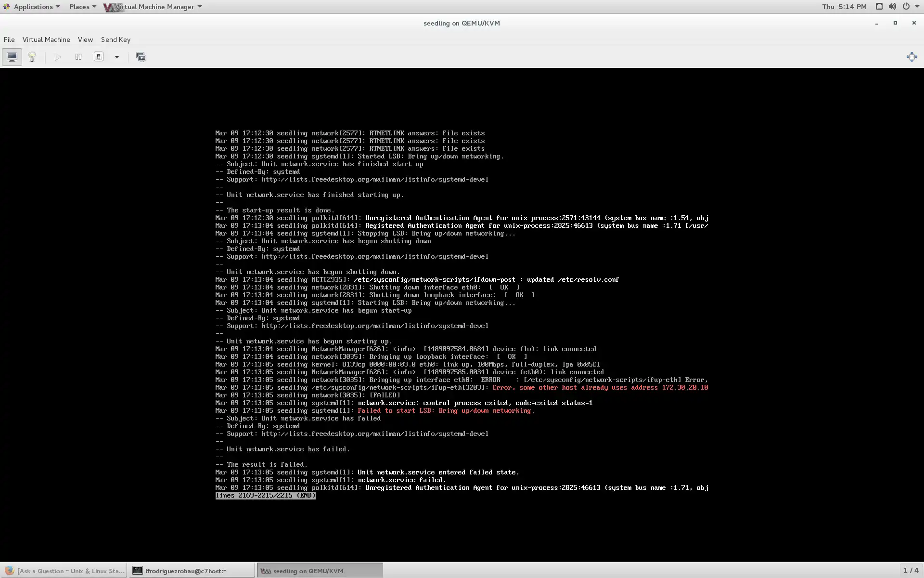
Task: Show virtual hardware details (lightbulb icon)
Action: (x=32, y=57)
